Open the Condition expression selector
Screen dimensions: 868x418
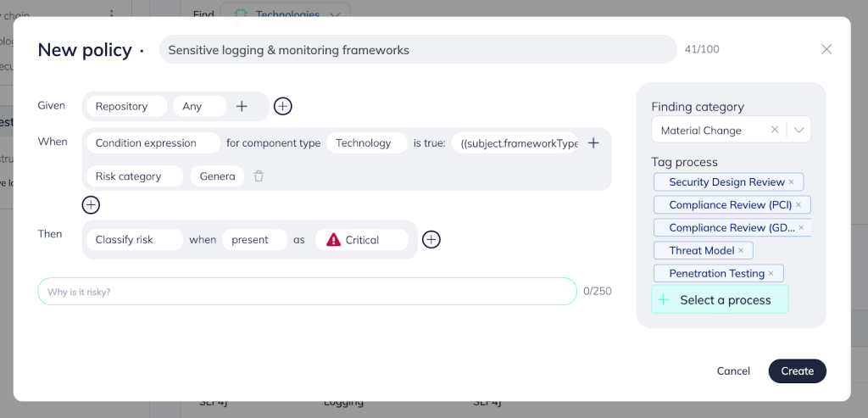click(x=152, y=143)
